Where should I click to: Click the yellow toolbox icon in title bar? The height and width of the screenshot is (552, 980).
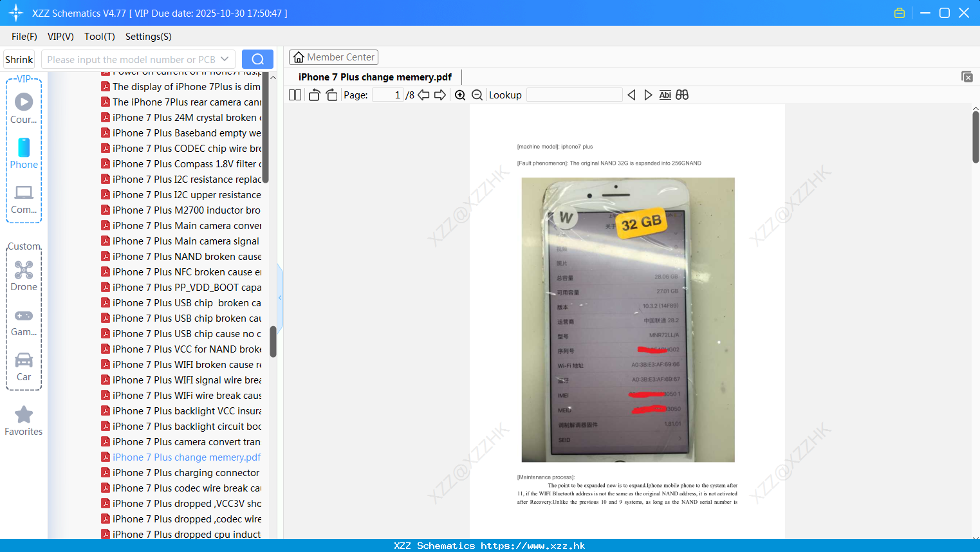tap(900, 13)
